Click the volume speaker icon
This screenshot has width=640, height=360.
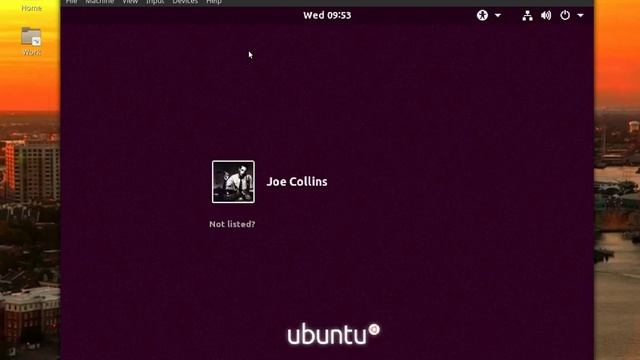(x=546, y=16)
